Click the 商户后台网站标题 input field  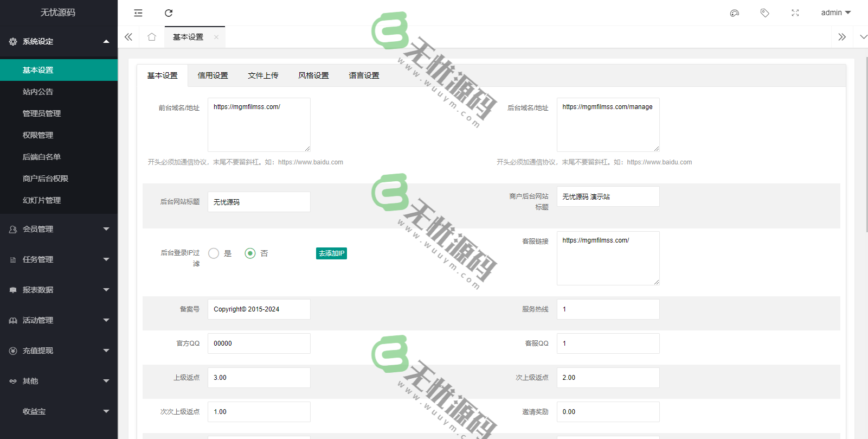608,196
